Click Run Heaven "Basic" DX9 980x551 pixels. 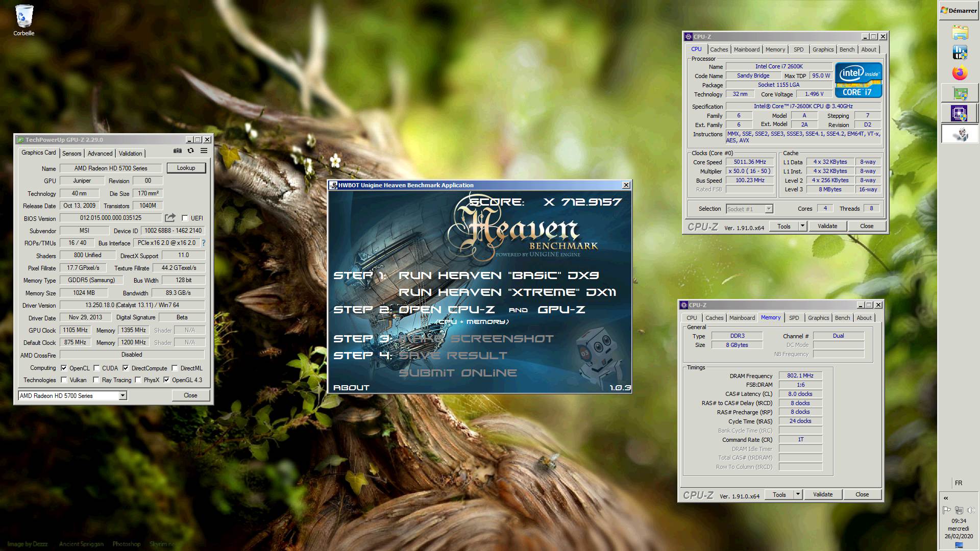pos(499,275)
